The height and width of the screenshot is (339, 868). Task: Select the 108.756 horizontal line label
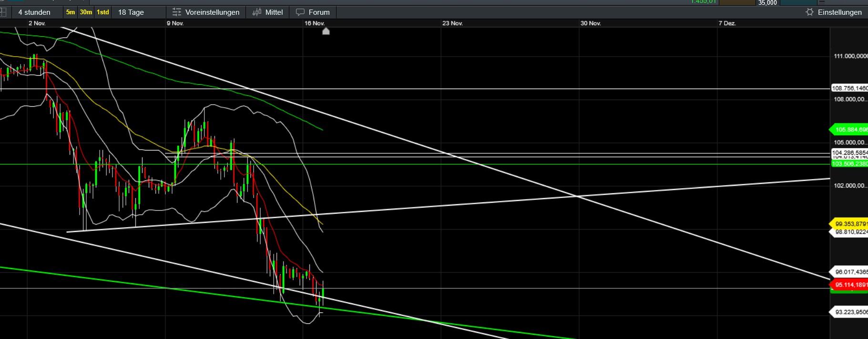click(849, 88)
